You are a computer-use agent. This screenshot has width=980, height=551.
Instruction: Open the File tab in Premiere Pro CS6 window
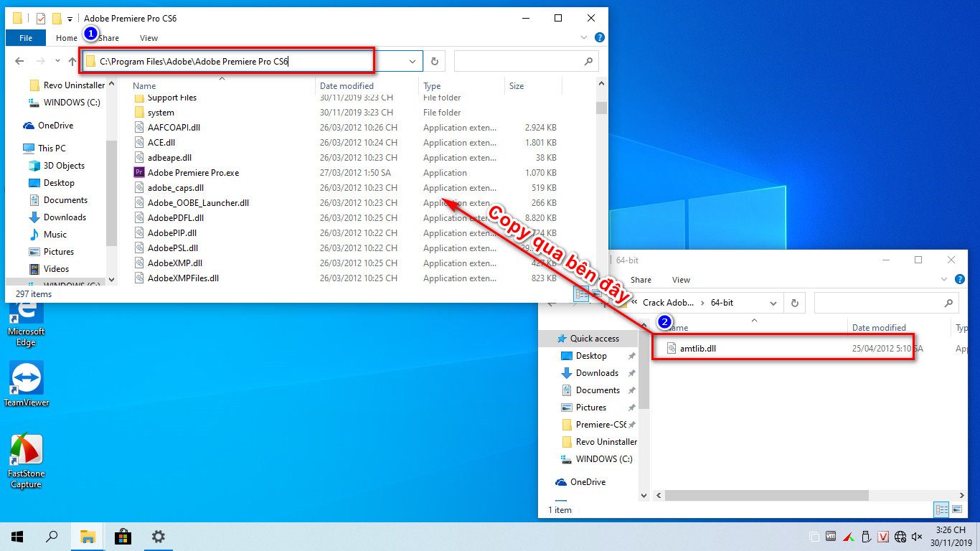[x=26, y=38]
